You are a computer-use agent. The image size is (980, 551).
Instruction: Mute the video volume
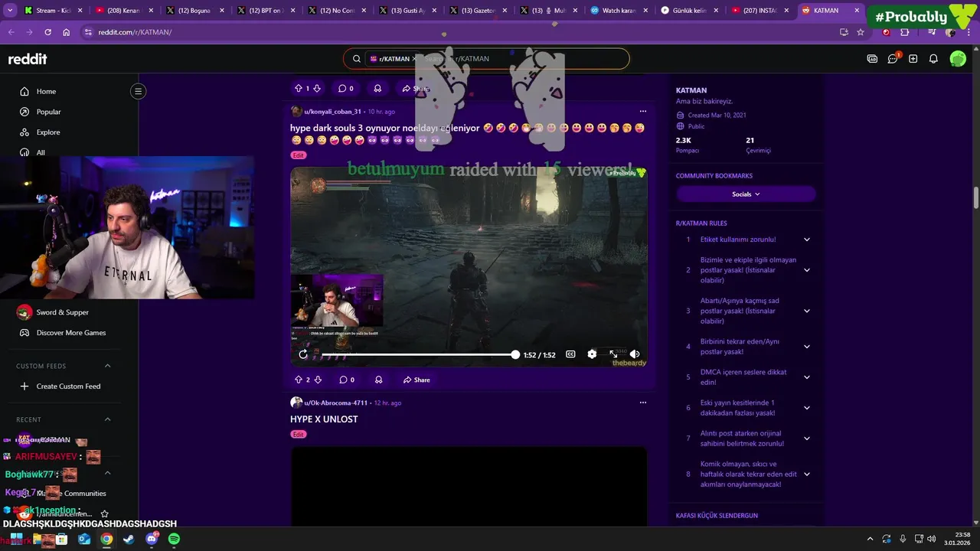click(635, 354)
